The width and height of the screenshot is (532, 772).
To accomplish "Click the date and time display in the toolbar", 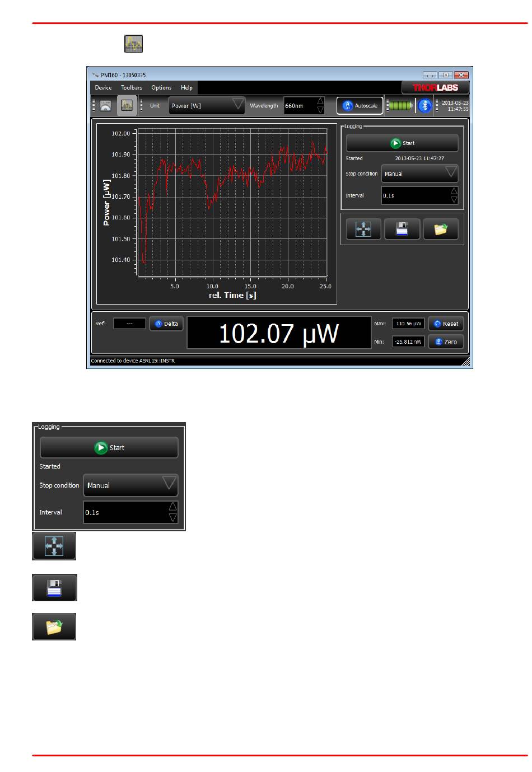I will point(455,105).
